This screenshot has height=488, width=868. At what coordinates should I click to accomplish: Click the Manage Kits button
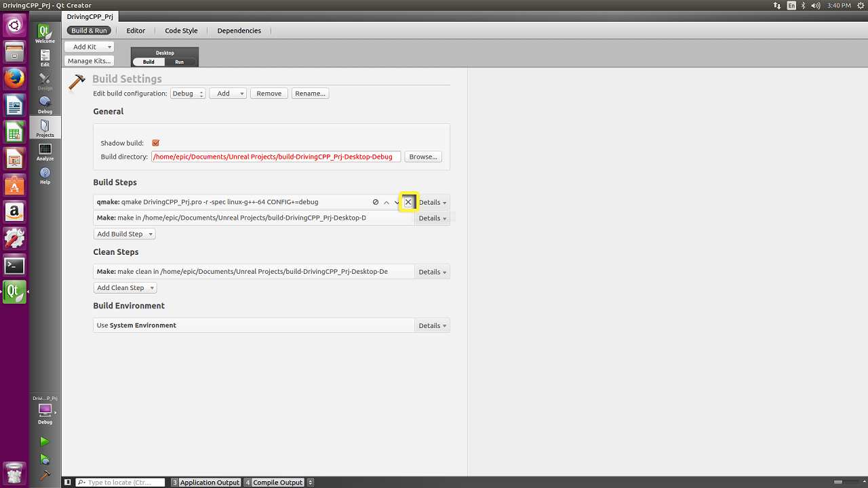[x=89, y=61]
